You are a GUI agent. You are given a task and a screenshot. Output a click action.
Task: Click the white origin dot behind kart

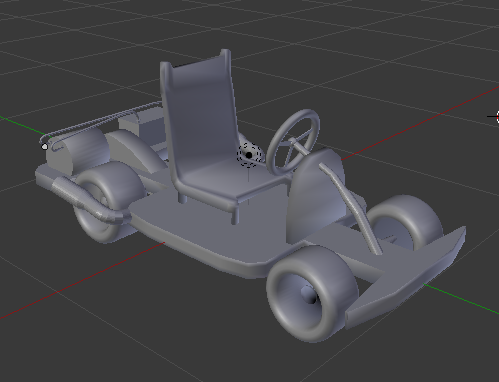coord(45,147)
